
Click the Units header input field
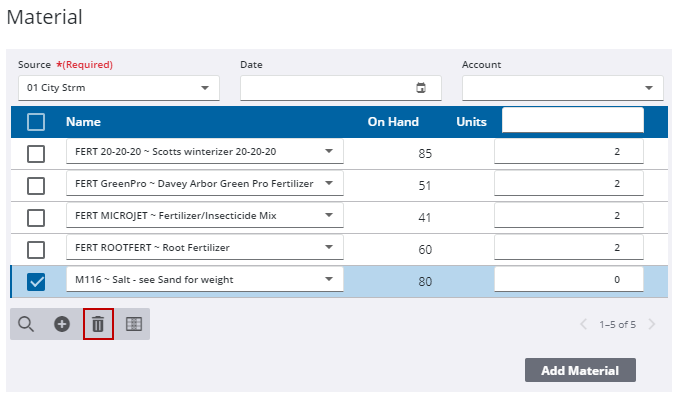click(572, 121)
